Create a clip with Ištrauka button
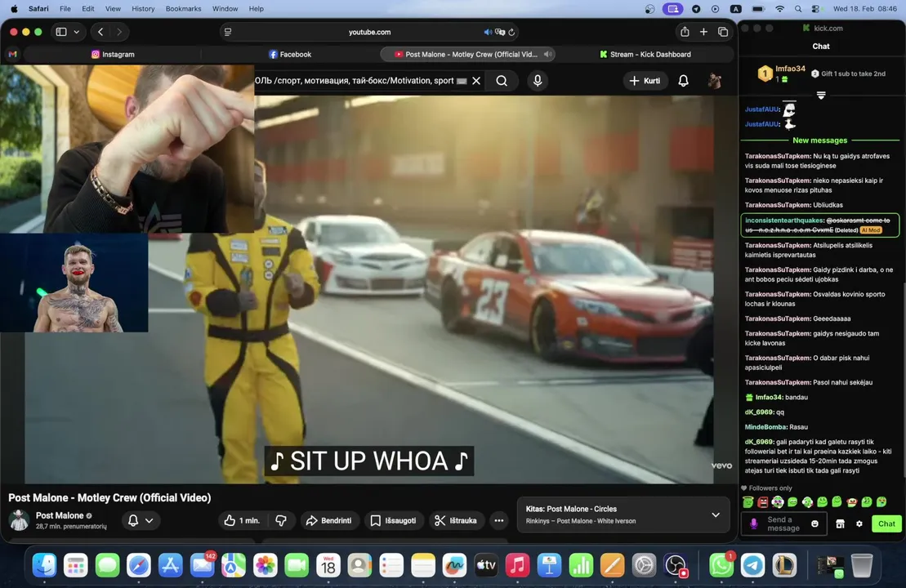 pos(456,520)
